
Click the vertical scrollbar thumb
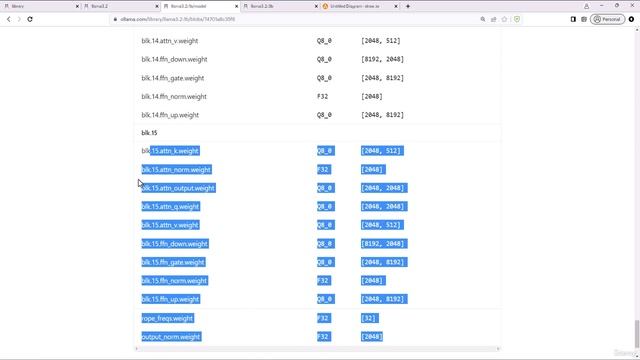point(636,333)
